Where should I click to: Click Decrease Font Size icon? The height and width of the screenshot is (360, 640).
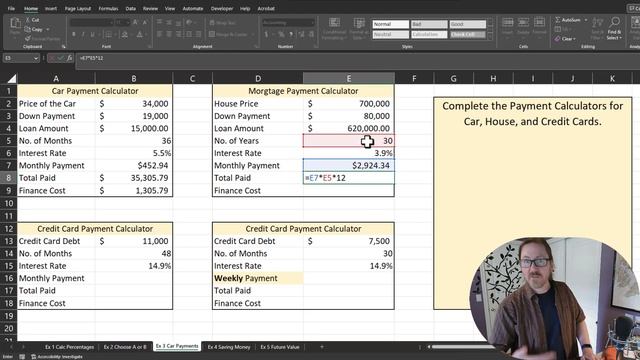144,22
